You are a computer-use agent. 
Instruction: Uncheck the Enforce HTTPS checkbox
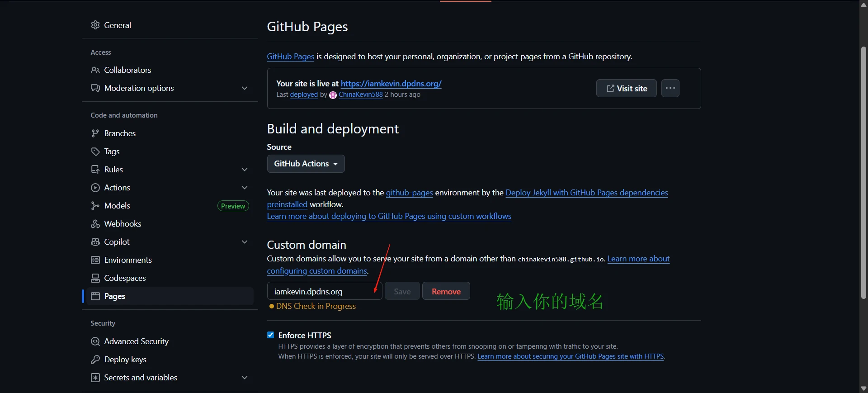coord(271,335)
